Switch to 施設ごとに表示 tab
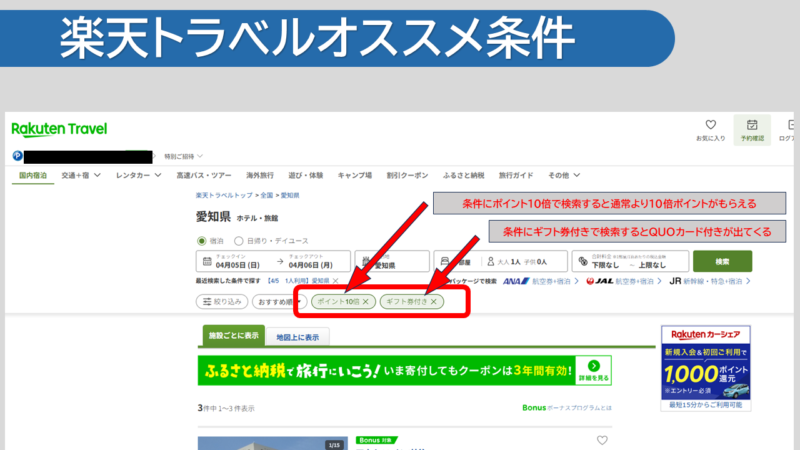The image size is (800, 450). (x=234, y=335)
